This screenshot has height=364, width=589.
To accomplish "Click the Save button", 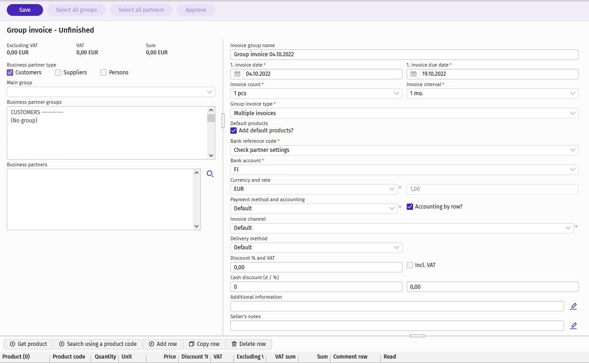I will tap(24, 10).
